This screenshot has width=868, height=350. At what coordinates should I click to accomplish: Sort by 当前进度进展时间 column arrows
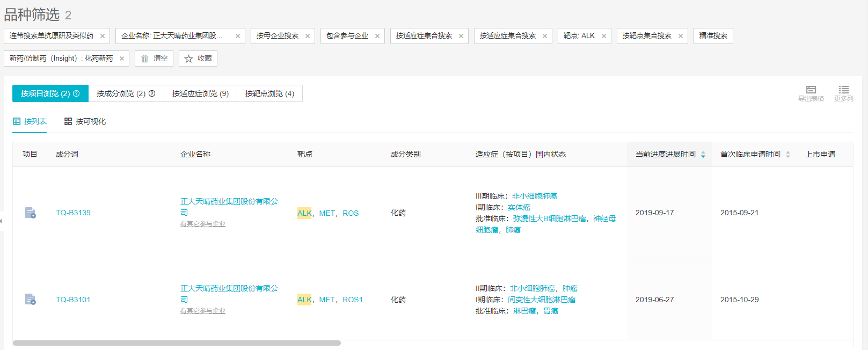pos(703,155)
